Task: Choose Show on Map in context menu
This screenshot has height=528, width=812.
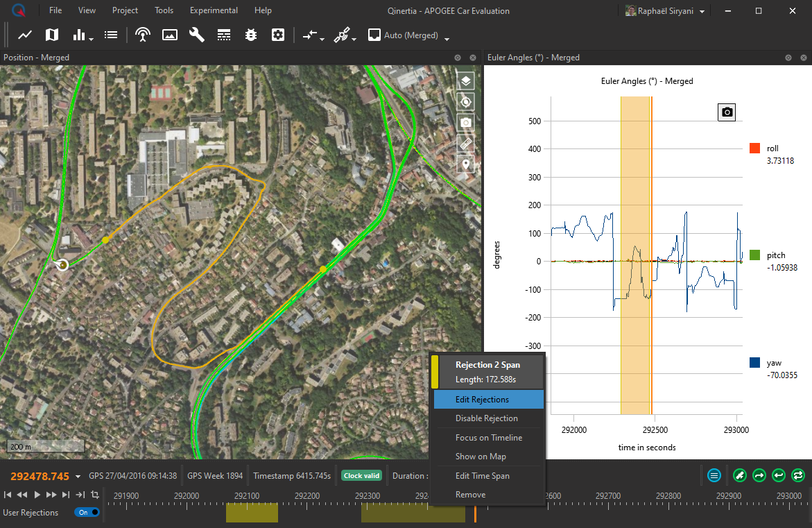Action: (481, 457)
